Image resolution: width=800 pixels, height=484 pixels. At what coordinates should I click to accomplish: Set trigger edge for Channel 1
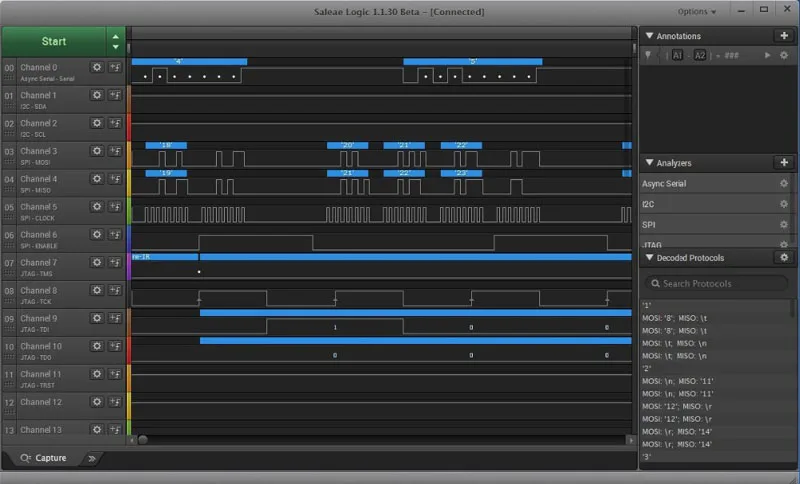click(x=115, y=95)
